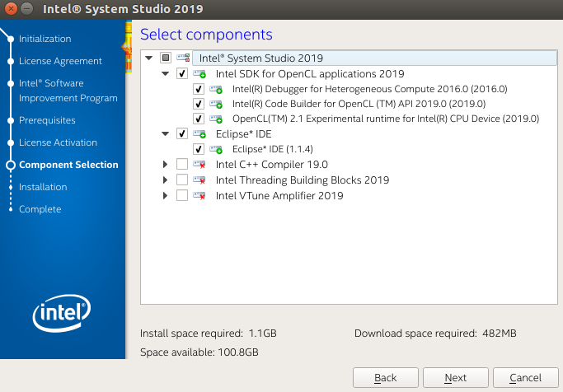Select Intel C++ Compiler 19.0 row
This screenshot has height=392, width=563.
click(272, 164)
